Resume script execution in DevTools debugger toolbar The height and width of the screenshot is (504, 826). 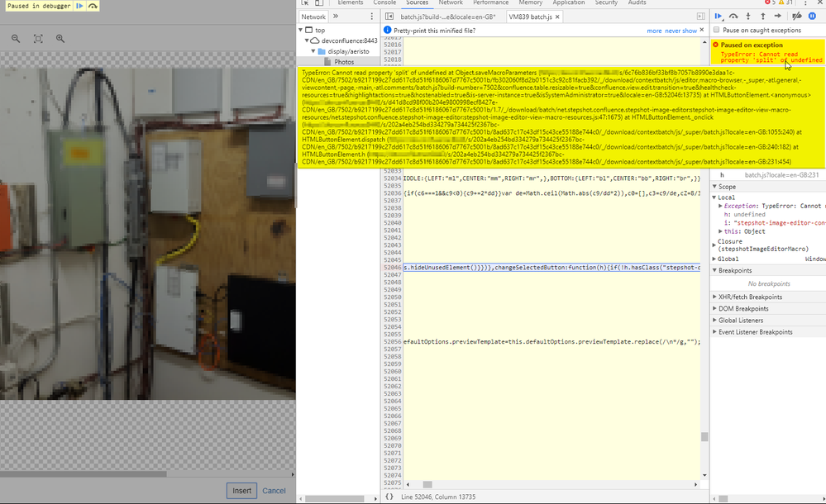pyautogui.click(x=719, y=17)
